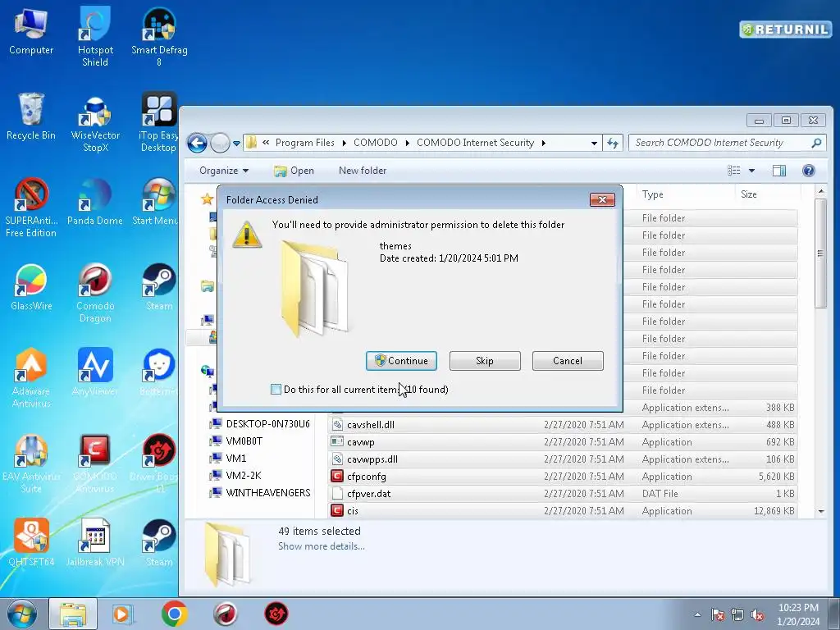The width and height of the screenshot is (840, 630).
Task: Launch iTop Easy Desktop shortcut
Action: pos(158,123)
